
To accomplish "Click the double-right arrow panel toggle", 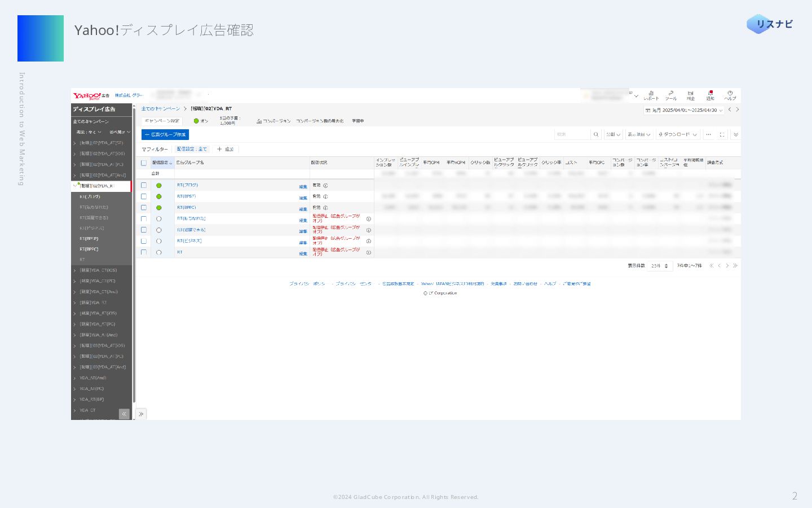I will tap(141, 414).
